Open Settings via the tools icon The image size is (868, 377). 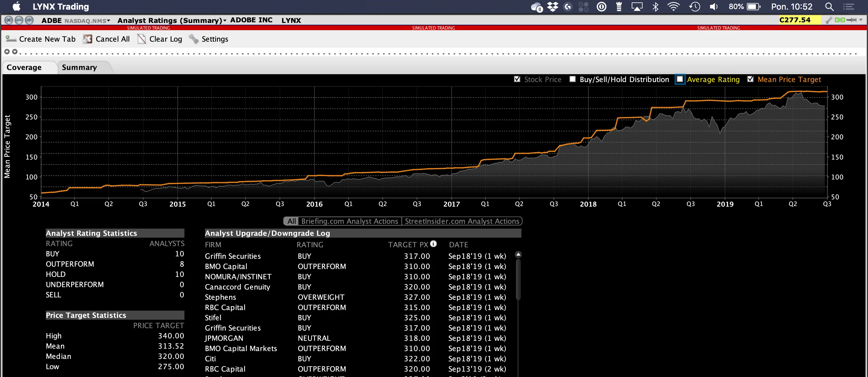pos(194,39)
